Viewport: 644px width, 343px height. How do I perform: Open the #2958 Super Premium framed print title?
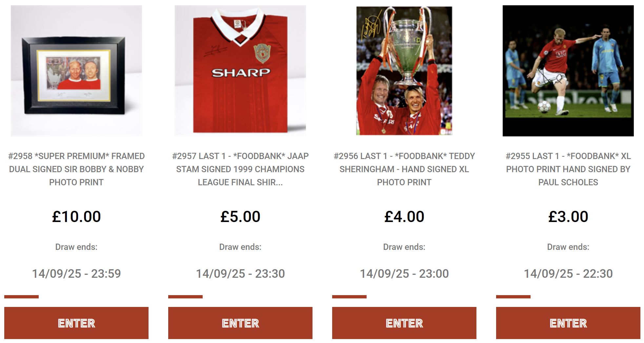click(x=76, y=169)
